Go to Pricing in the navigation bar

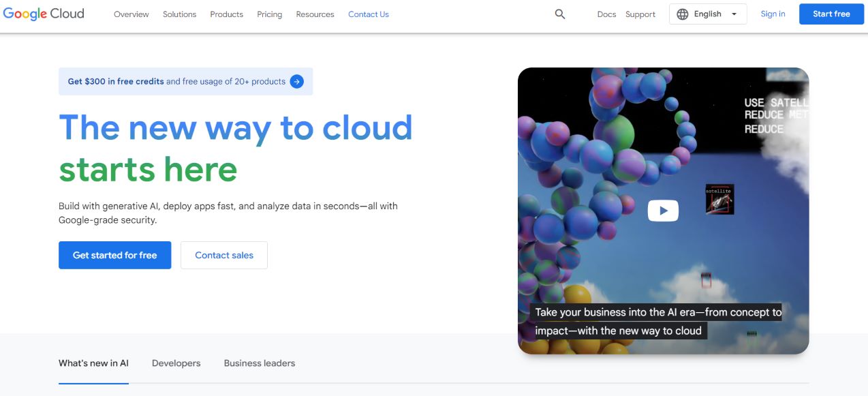270,14
